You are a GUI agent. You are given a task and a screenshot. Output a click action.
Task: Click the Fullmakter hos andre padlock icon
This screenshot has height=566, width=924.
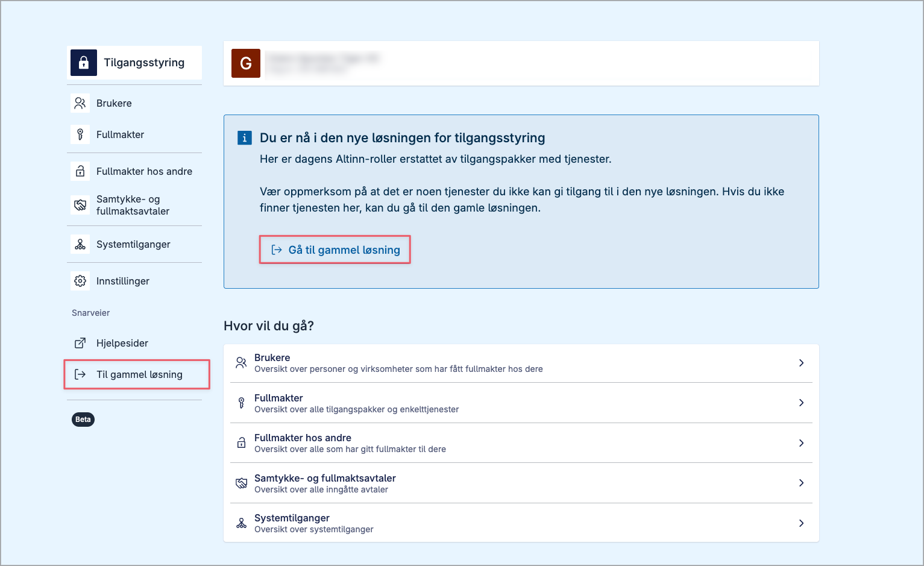click(x=80, y=171)
